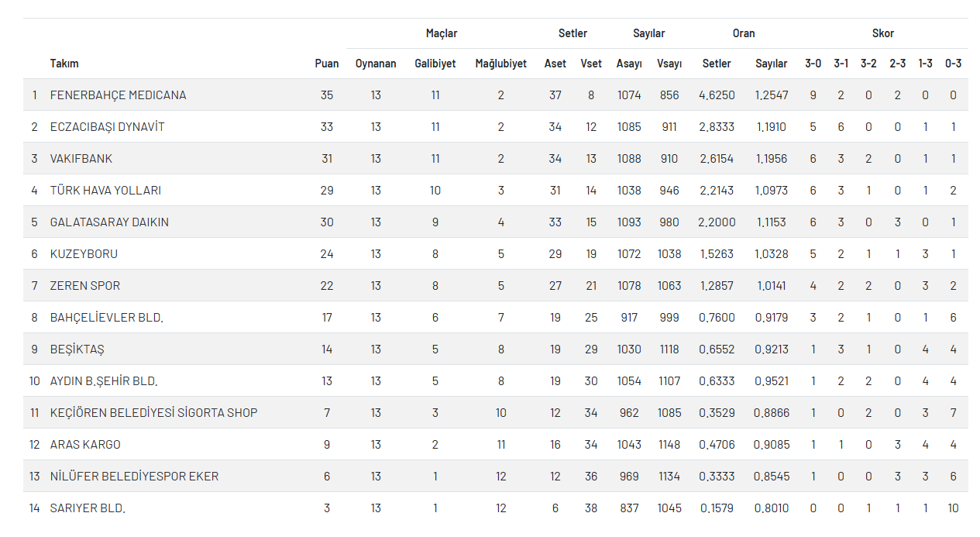Open the SARIYER BLD. team entry
The height and width of the screenshot is (537, 980).
tap(88, 508)
